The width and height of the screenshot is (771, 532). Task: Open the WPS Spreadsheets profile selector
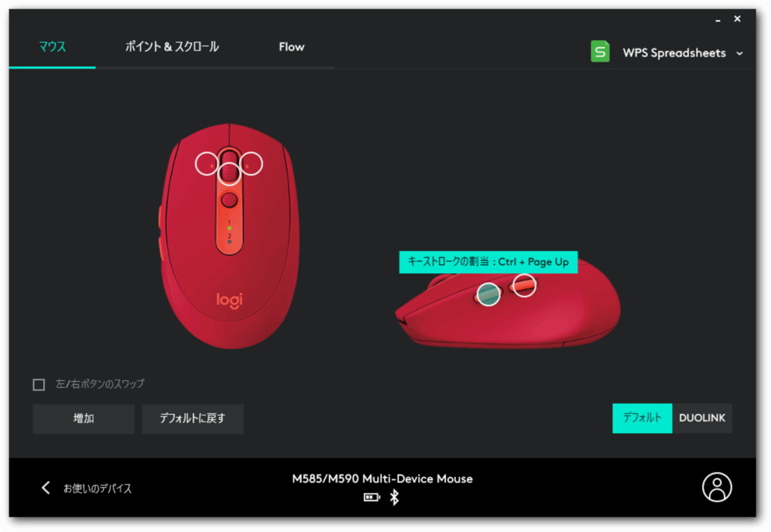(667, 53)
